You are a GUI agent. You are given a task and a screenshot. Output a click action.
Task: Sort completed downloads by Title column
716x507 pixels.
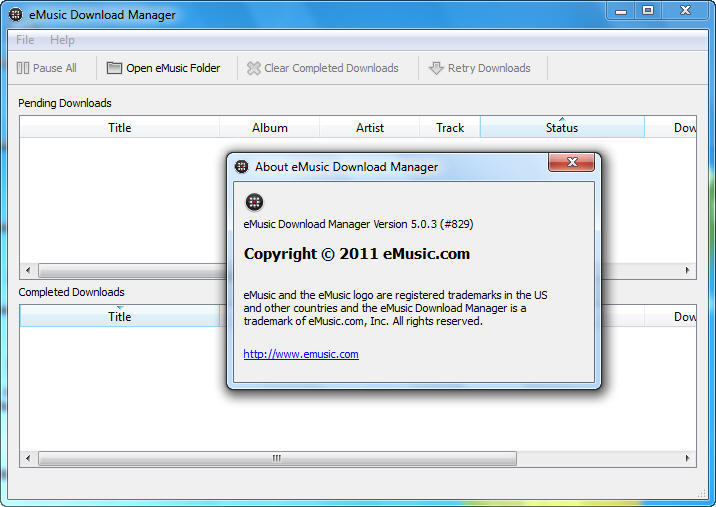pos(119,317)
